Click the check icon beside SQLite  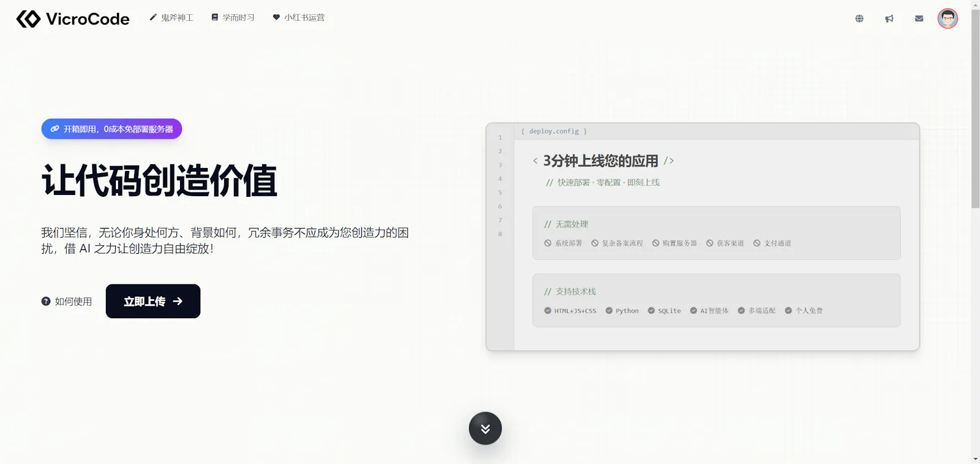pos(651,311)
